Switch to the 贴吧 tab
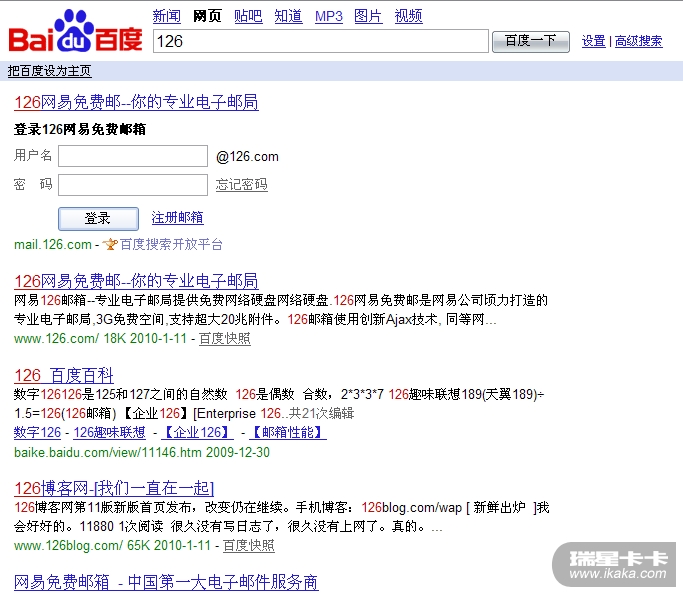This screenshot has width=683, height=593. 248,16
